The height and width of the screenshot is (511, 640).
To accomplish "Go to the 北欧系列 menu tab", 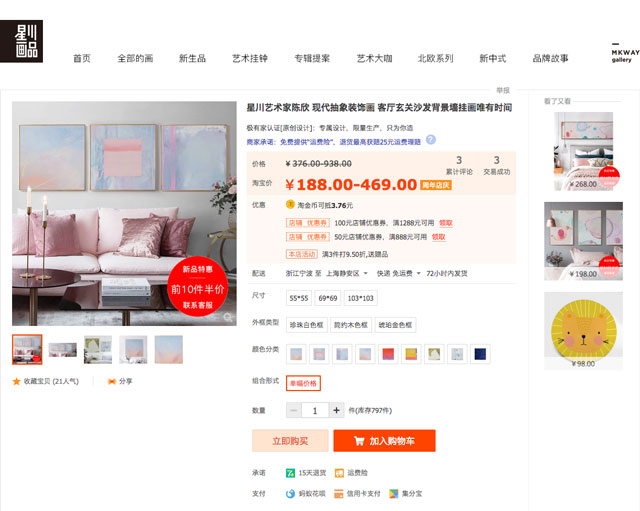I will tap(435, 58).
